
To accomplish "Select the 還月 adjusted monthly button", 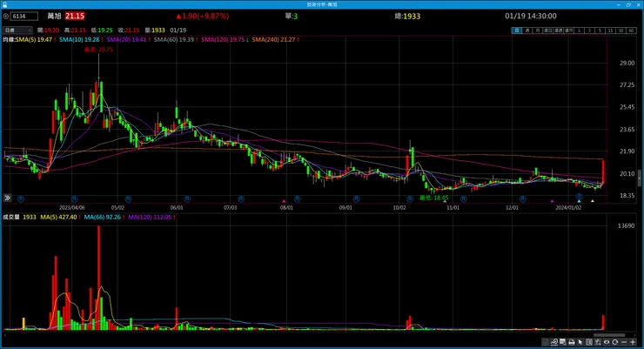I will (x=569, y=30).
